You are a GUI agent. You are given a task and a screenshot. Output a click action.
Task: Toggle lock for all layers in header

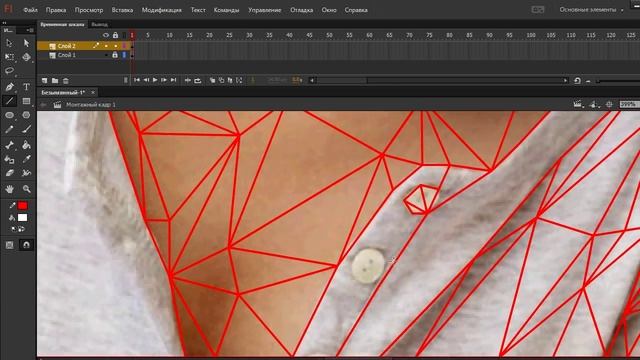coord(116,36)
